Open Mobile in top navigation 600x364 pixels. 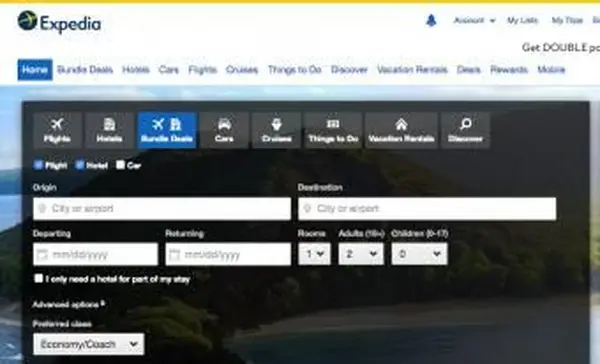[x=551, y=70]
